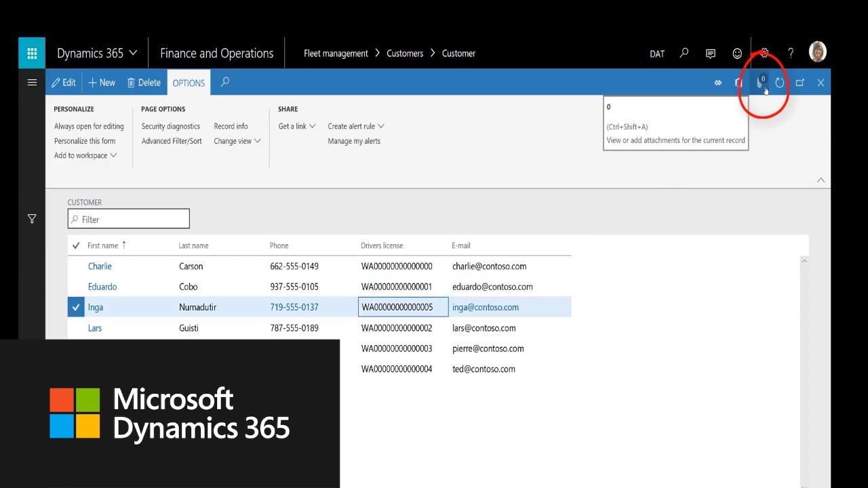Open the search magnifier in top bar
The width and height of the screenshot is (868, 488).
684,53
